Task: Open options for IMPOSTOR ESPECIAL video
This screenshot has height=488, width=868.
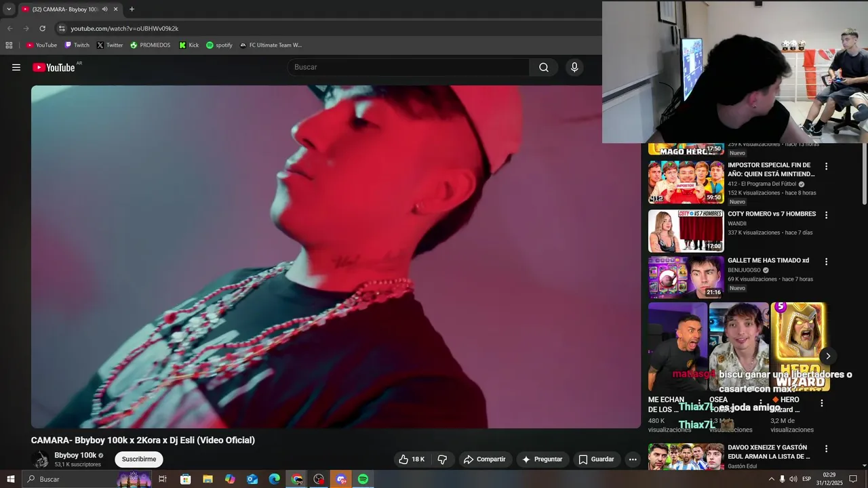Action: 826,166
